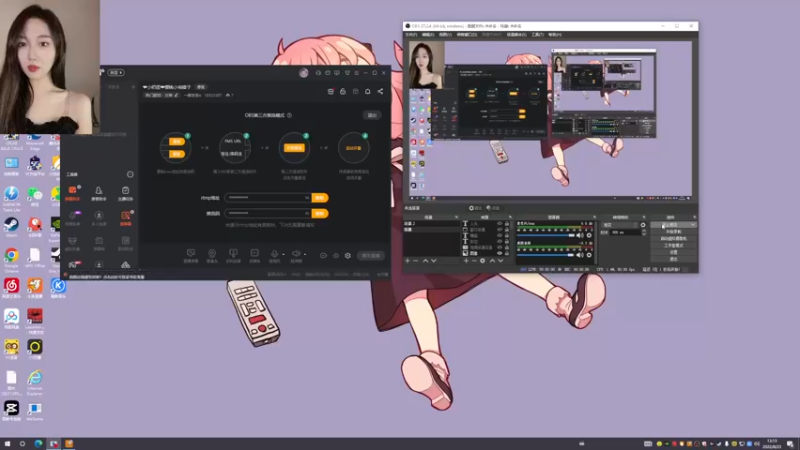Copy the rtmp address with orange button

click(320, 197)
